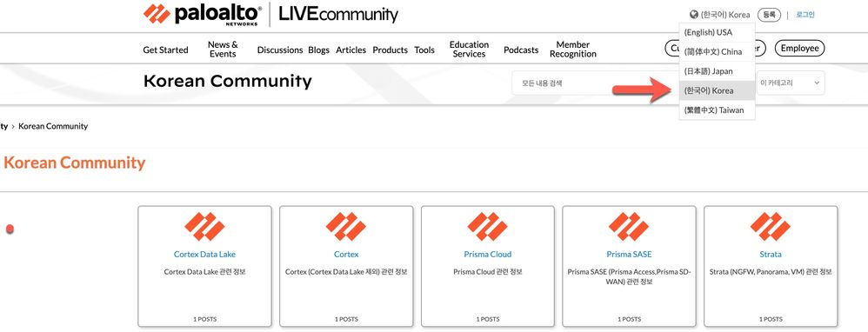Click the search all content field
The height and width of the screenshot is (332, 868).
[x=595, y=83]
